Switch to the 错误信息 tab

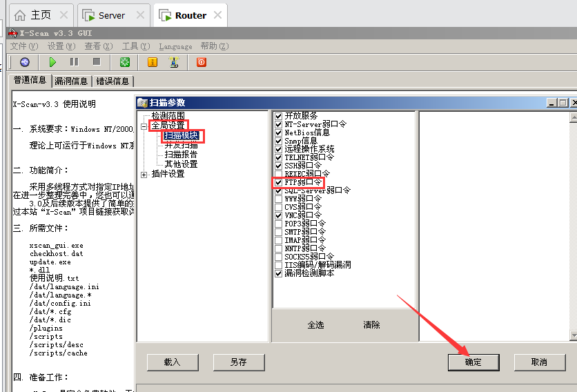click(x=113, y=81)
